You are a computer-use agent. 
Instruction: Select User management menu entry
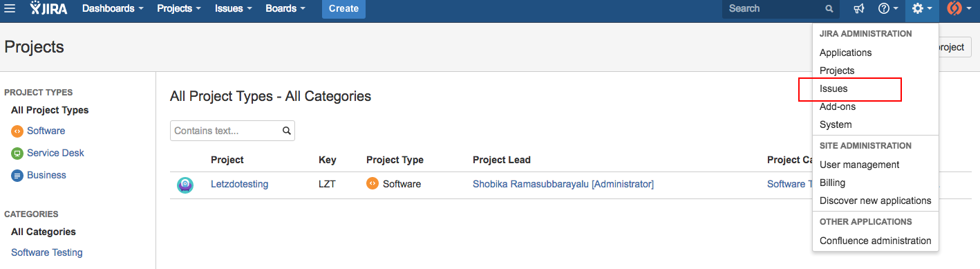click(x=859, y=165)
